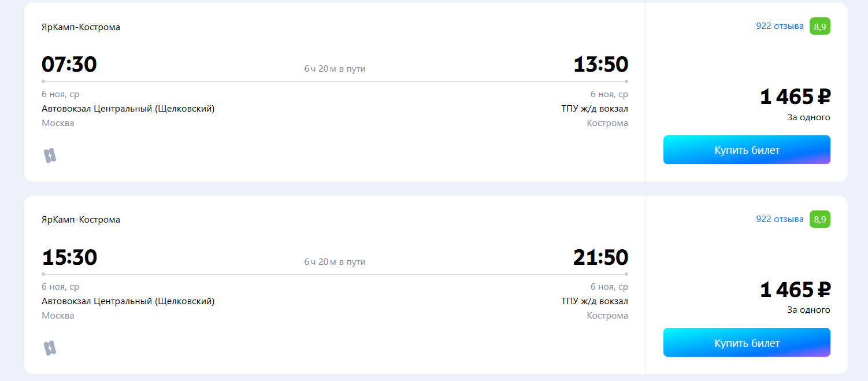Click e-ticket icon on 15:30 trip

[x=50, y=348]
